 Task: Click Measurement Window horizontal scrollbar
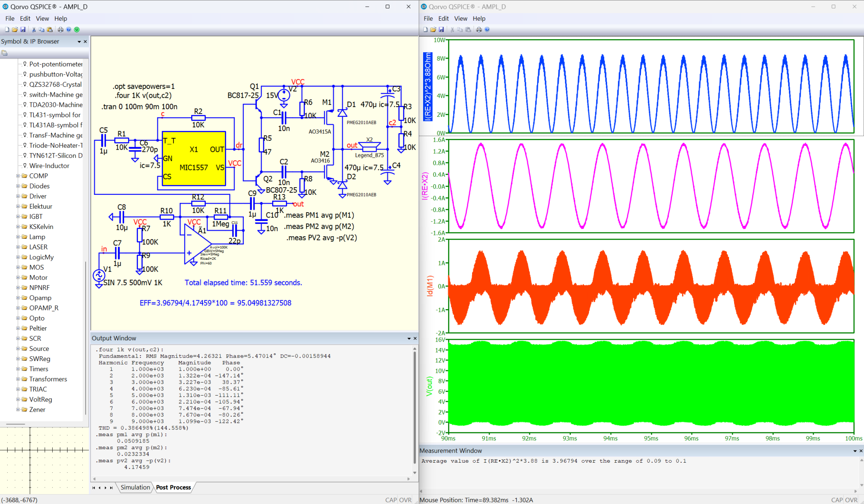pyautogui.click(x=638, y=491)
